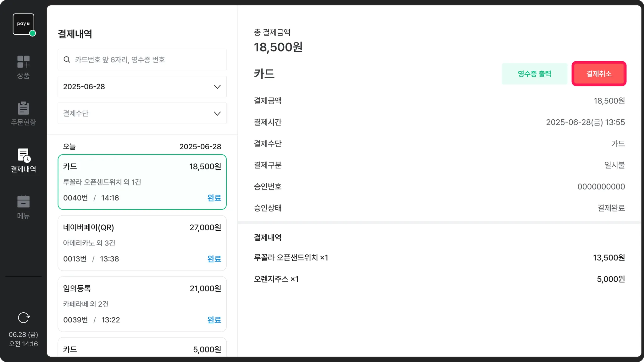The width and height of the screenshot is (644, 362).
Task: Select the 카드 18,500원 payment entry
Action: [x=142, y=182]
